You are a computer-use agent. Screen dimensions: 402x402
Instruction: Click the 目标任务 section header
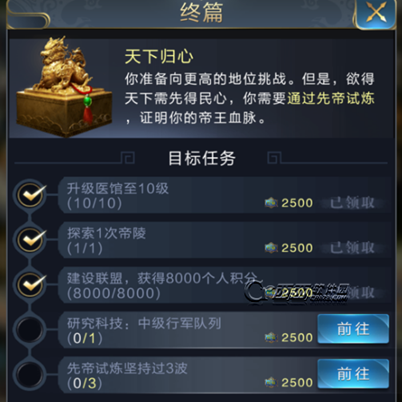(x=202, y=158)
